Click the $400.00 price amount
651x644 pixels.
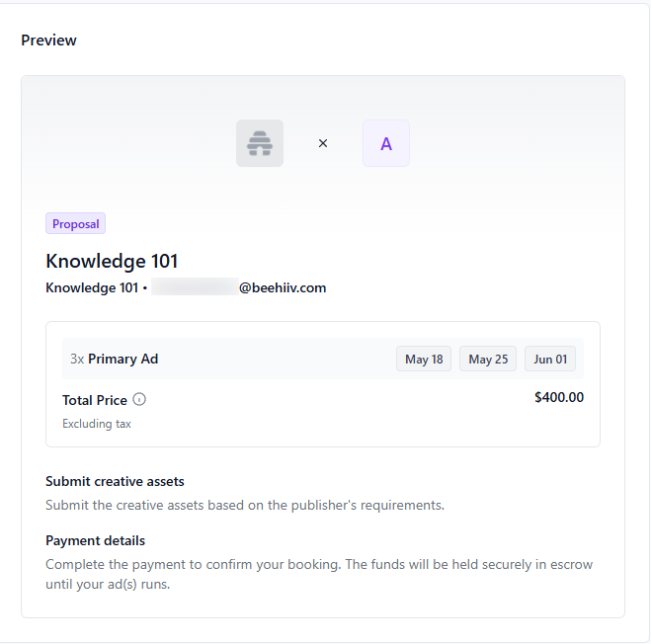[x=558, y=398]
